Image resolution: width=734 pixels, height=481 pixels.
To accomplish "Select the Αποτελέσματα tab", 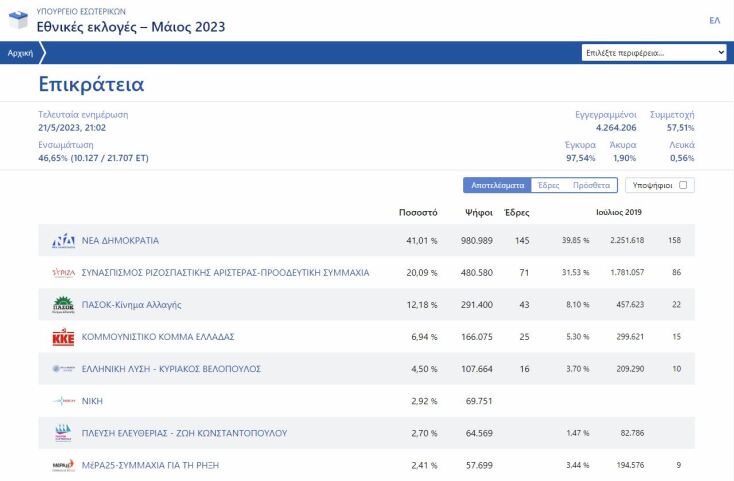I will [x=497, y=185].
